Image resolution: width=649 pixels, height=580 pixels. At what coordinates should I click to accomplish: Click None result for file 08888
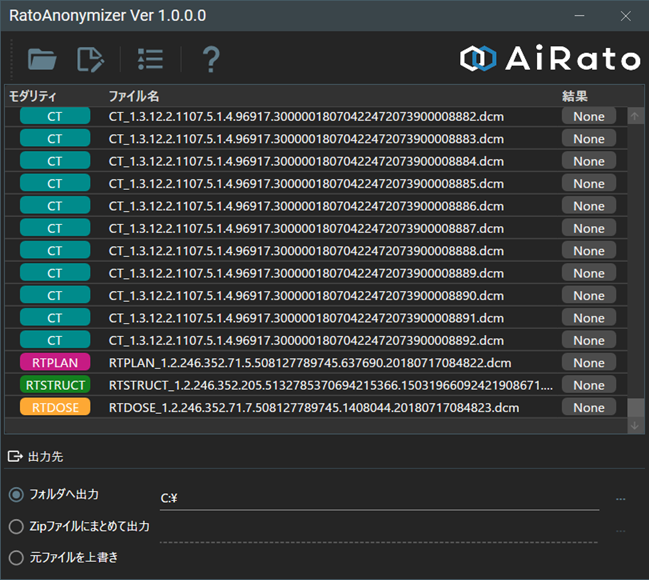(x=589, y=250)
